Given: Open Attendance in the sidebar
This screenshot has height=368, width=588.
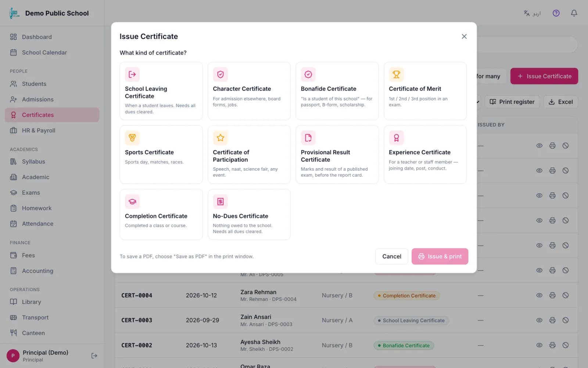Looking at the screenshot, I should tap(52, 224).
